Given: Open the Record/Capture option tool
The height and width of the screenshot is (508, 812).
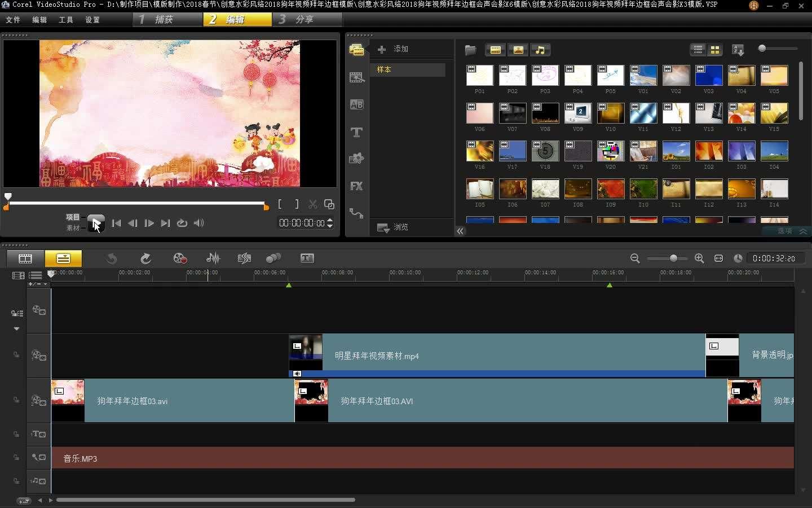Looking at the screenshot, I should [180, 258].
